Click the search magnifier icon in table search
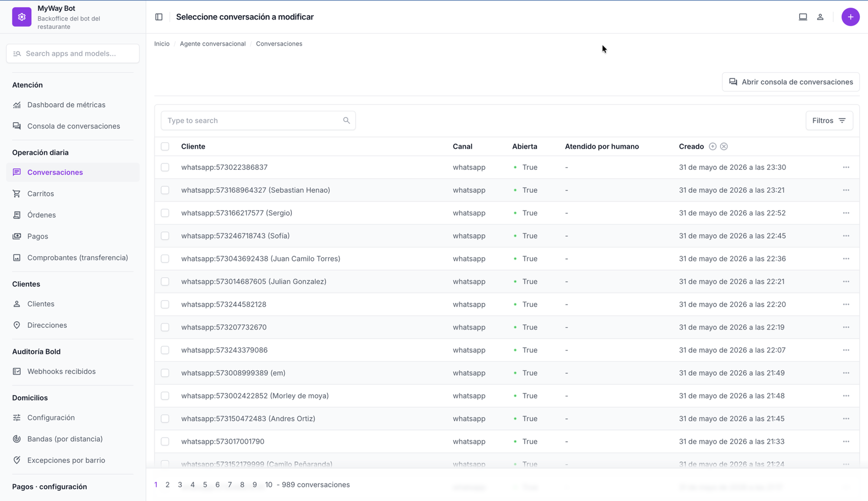The image size is (868, 501). (347, 121)
